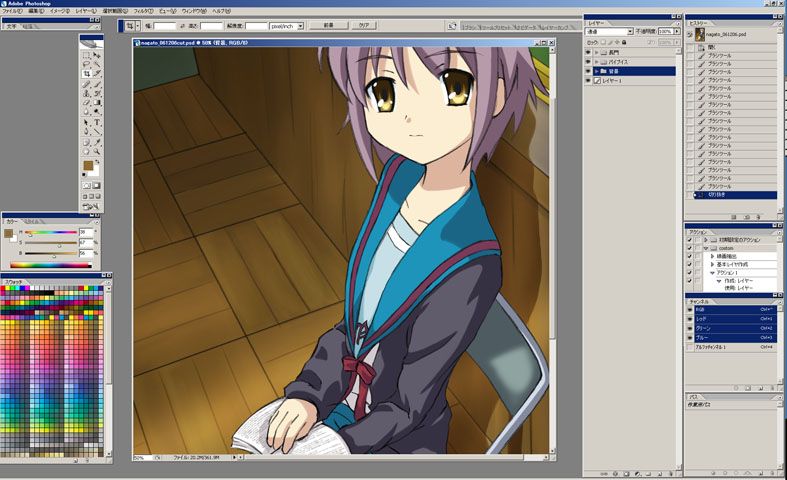Viewport: 787px width, 480px height.
Task: Select the Notes tool
Action: point(86,143)
